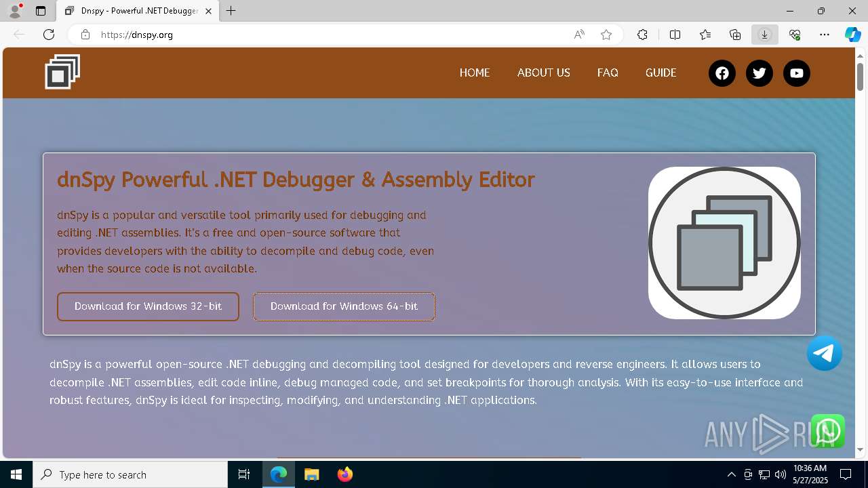
Task: Open the browser profile icon
Action: pos(15,11)
